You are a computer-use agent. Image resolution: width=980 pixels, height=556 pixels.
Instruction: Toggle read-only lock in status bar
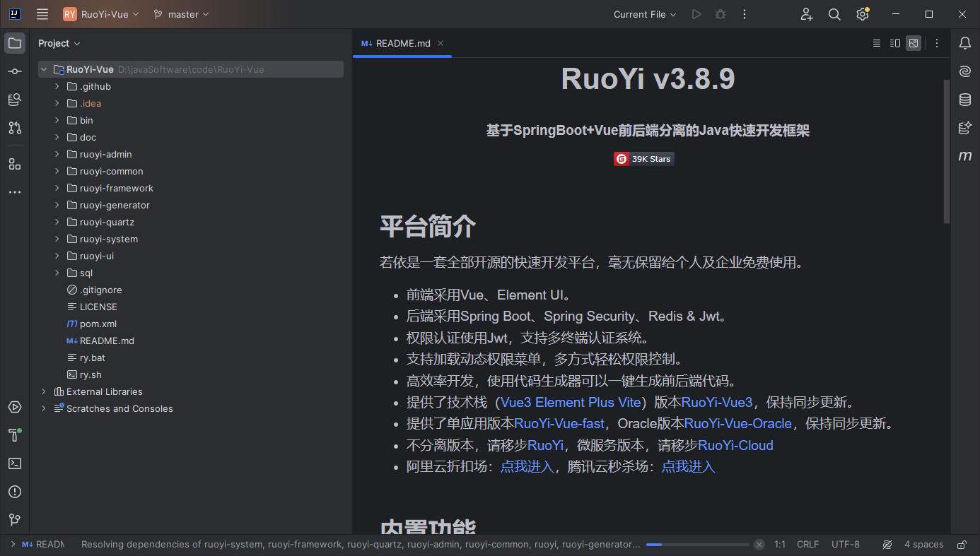click(962, 545)
